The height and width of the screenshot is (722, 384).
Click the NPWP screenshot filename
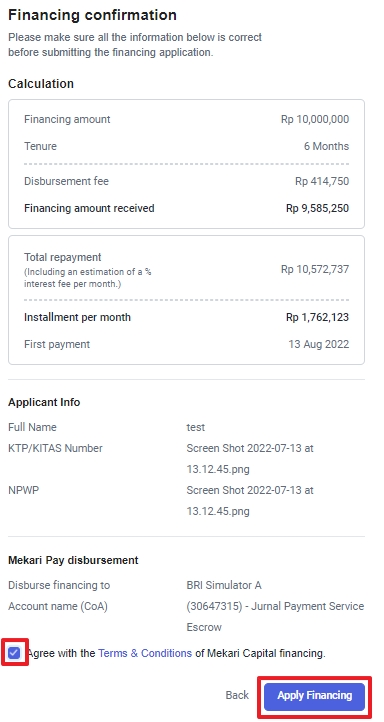click(x=250, y=501)
